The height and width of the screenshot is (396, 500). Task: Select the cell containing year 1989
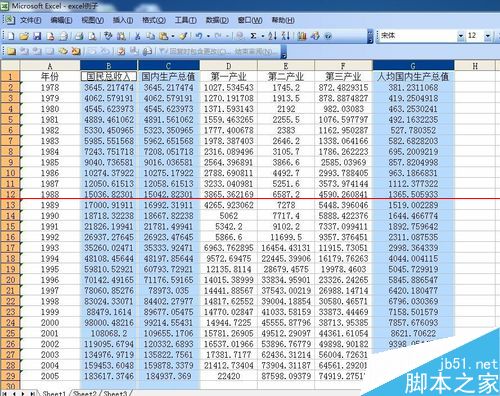click(x=50, y=205)
